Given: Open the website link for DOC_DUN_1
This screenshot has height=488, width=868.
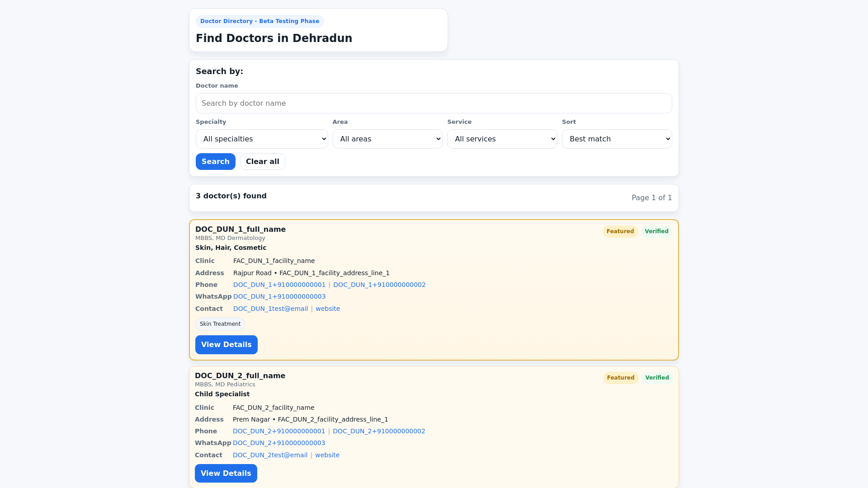Looking at the screenshot, I should [327, 309].
